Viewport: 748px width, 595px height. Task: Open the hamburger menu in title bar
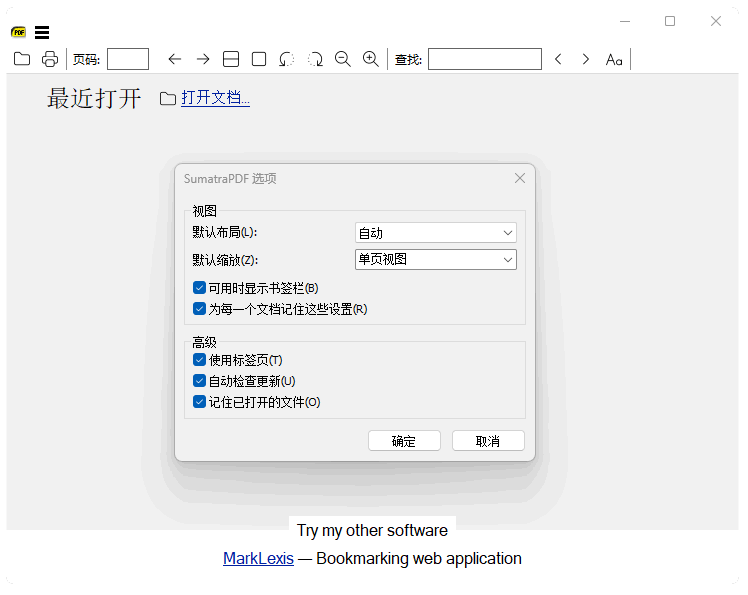pyautogui.click(x=42, y=32)
